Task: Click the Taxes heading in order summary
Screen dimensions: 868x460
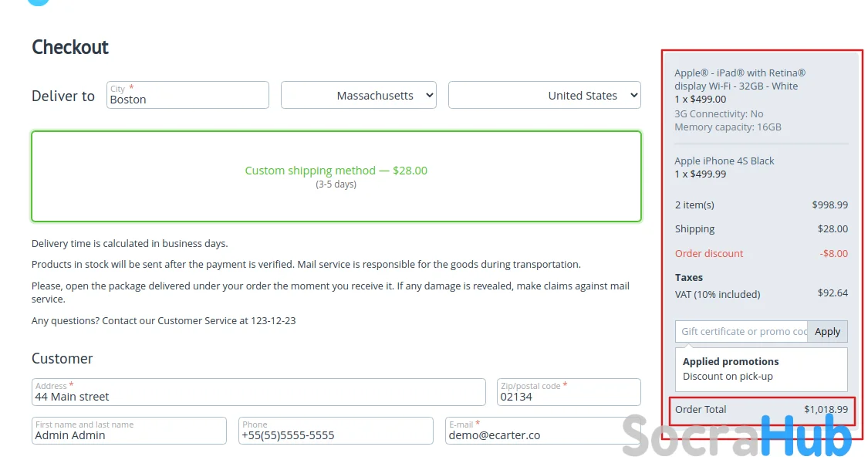Action: [x=689, y=277]
